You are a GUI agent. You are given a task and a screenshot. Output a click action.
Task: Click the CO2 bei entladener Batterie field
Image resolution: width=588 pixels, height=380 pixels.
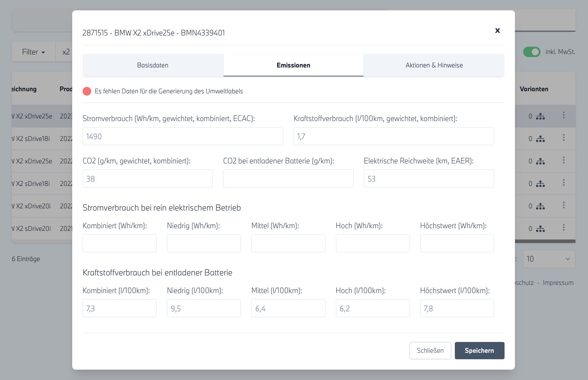288,179
